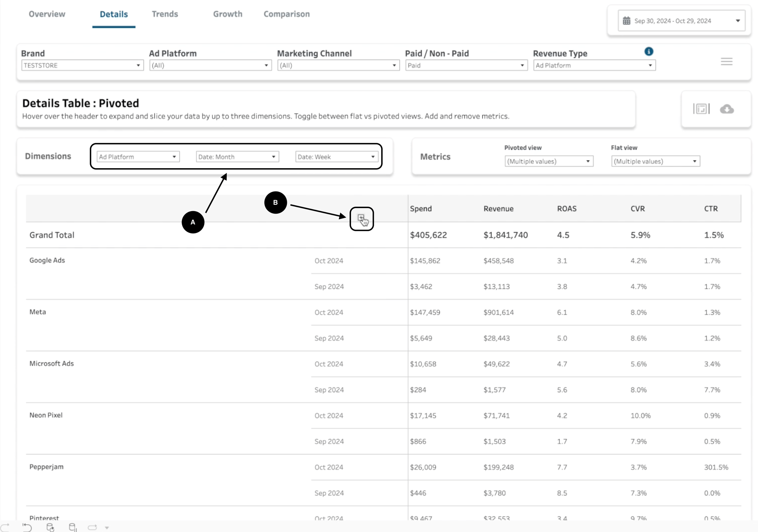Select the Overview tab
The width and height of the screenshot is (758, 532).
tap(47, 14)
